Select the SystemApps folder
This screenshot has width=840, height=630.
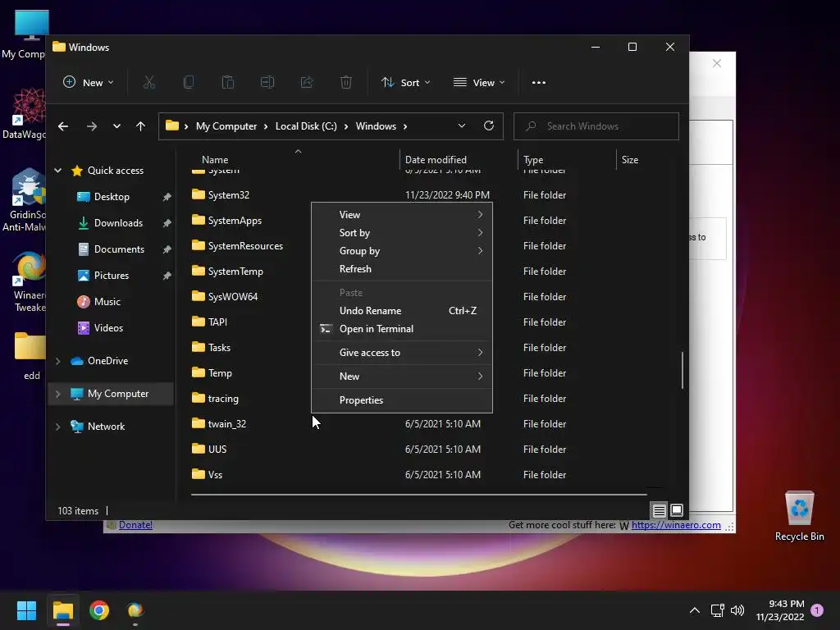point(234,221)
